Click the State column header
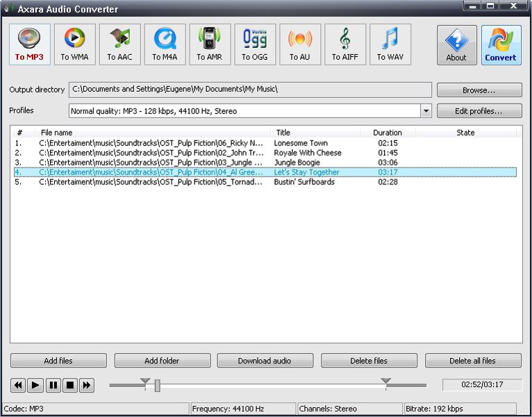 [465, 133]
